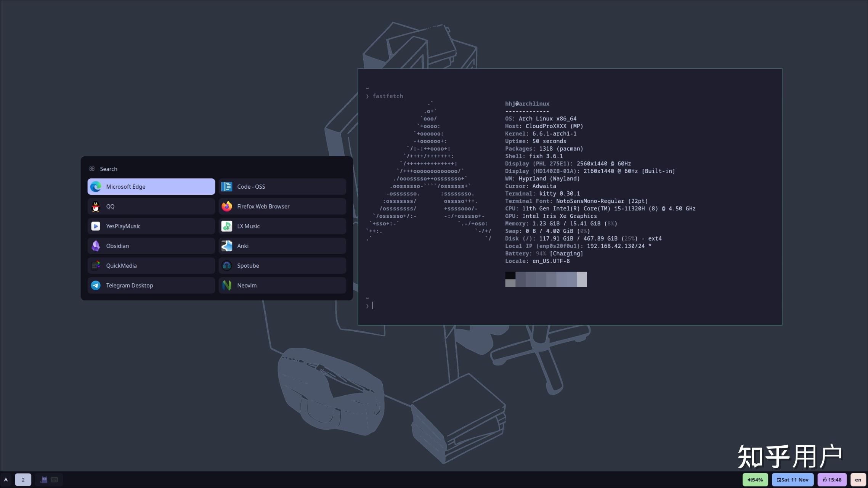Click the Kernel: 6.6.1-arch1-1 line
Viewport: 868px width, 488px height.
541,133
